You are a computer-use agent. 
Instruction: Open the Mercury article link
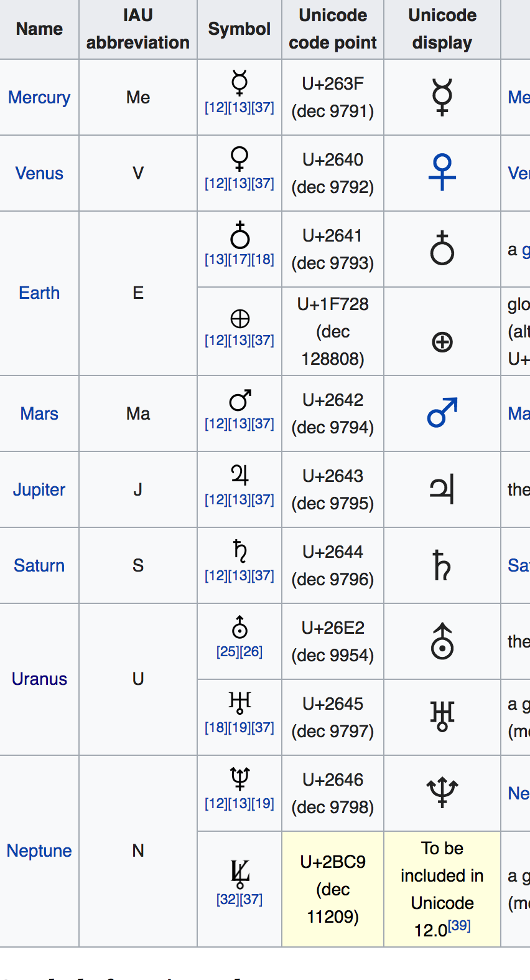(39, 98)
